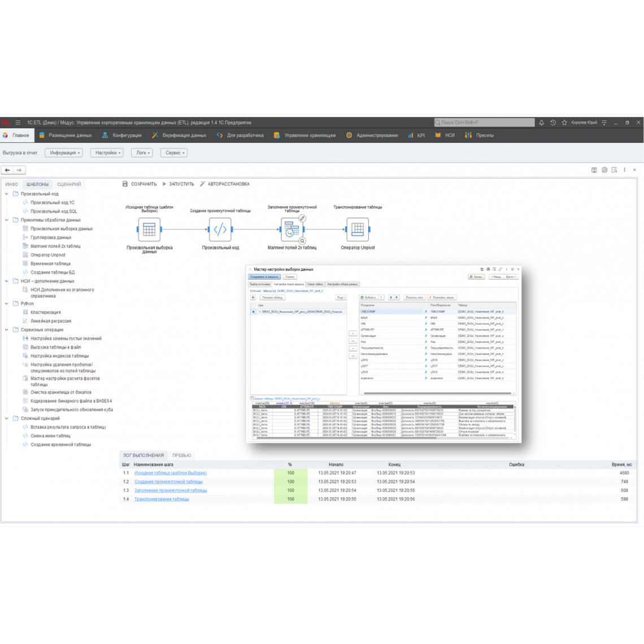Screen dimensions: 644x644
Task: Click the Проверить запрос button in wizard
Action: 442,297
